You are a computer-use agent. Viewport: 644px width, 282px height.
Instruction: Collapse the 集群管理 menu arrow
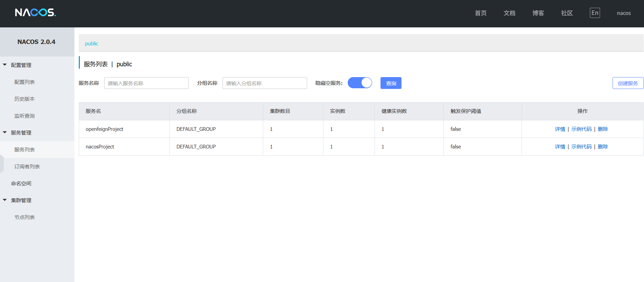coord(5,200)
